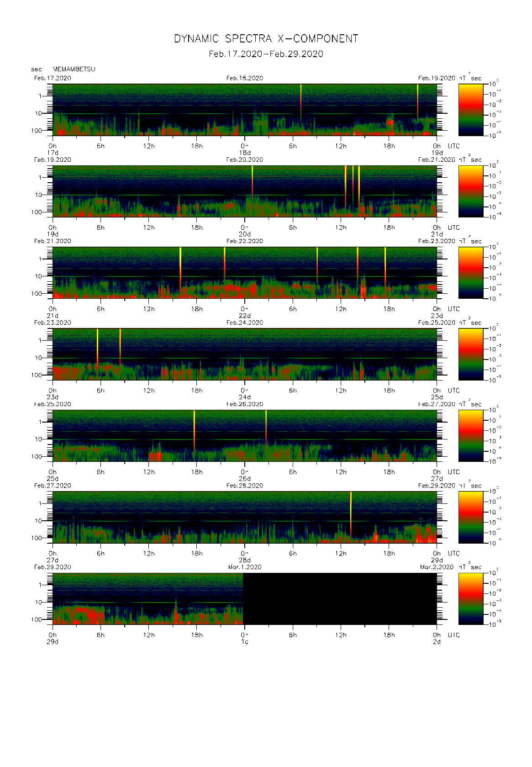The height and width of the screenshot is (767, 532).
Task: Click the '20d' day label
Action: point(245,234)
